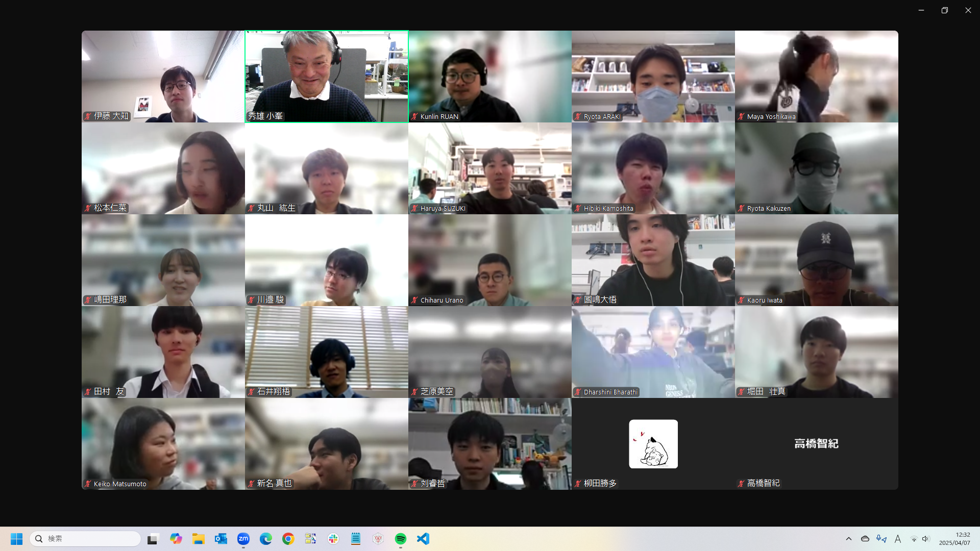The height and width of the screenshot is (551, 980).
Task: Toggle the Task View button
Action: click(153, 539)
